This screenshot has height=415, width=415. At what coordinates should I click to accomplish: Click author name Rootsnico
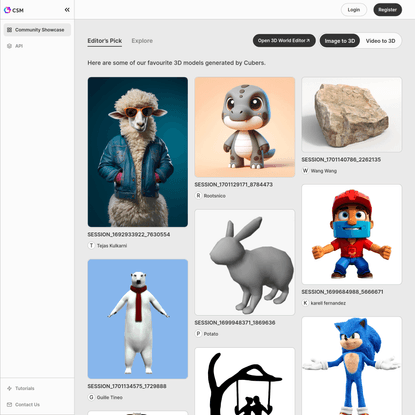pyautogui.click(x=215, y=196)
